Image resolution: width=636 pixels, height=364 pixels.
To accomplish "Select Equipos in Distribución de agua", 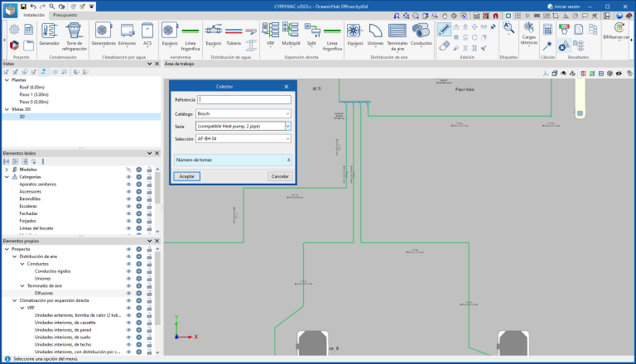I will (x=214, y=34).
